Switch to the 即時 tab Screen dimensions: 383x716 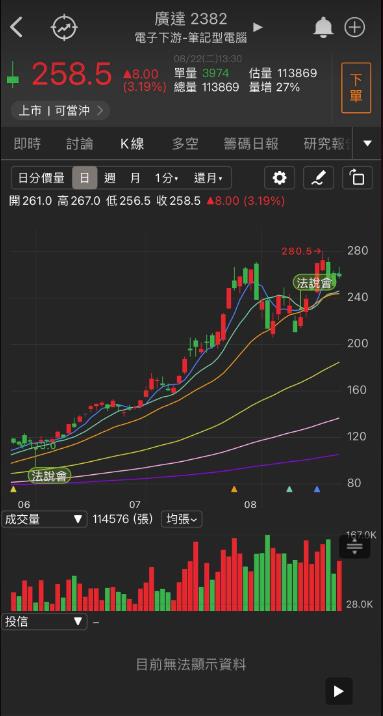click(x=27, y=144)
